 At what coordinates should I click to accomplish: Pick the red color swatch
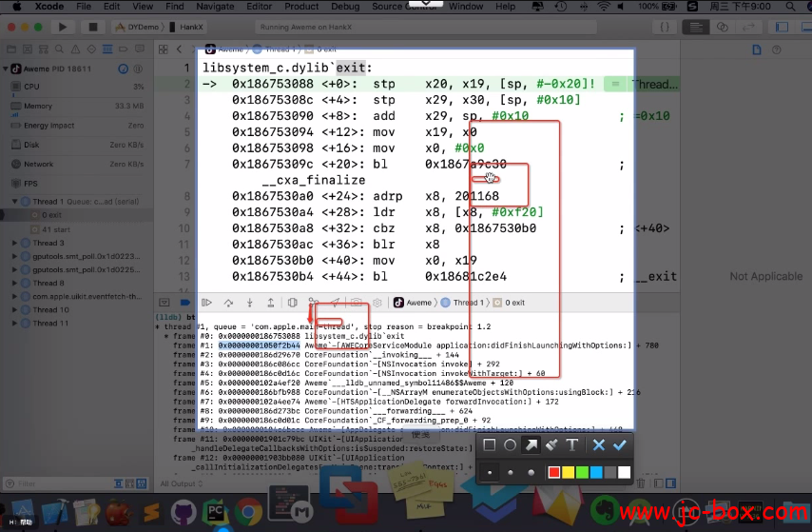(x=554, y=472)
